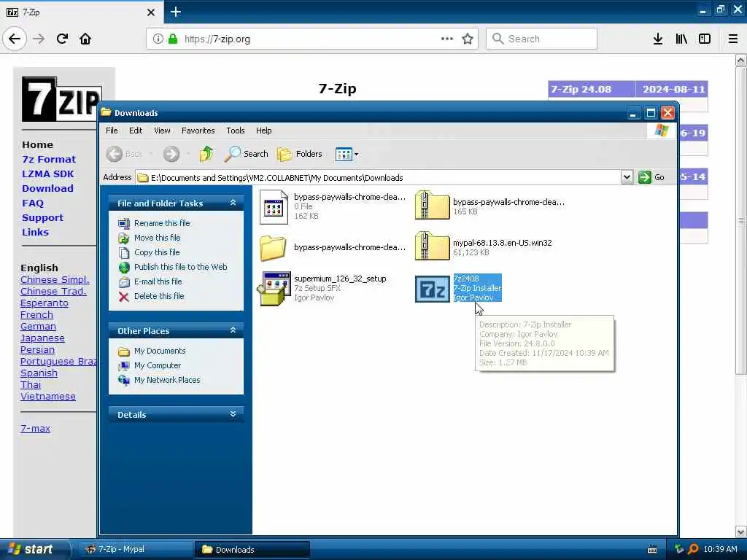Toggle the browser sidebar icon
747x560 pixels.
click(705, 39)
